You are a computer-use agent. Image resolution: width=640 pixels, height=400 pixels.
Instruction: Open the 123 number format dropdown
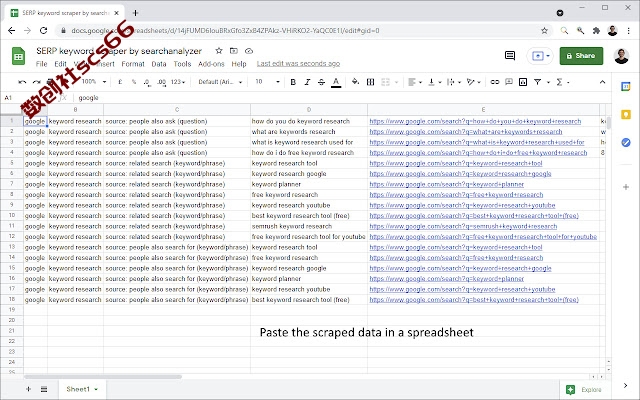tap(178, 82)
